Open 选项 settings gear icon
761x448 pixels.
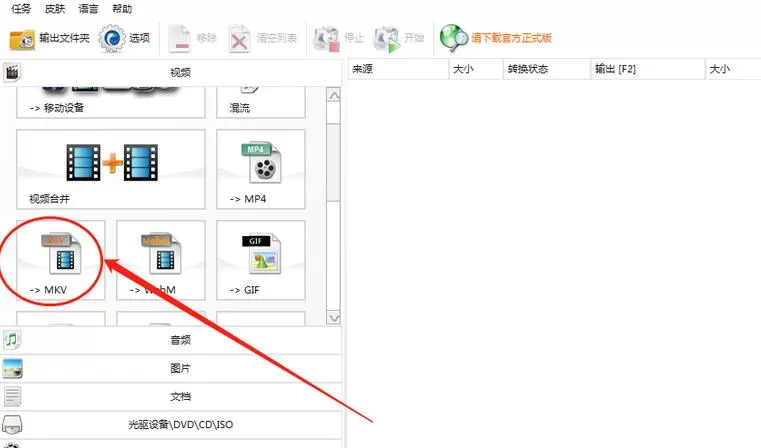click(112, 38)
